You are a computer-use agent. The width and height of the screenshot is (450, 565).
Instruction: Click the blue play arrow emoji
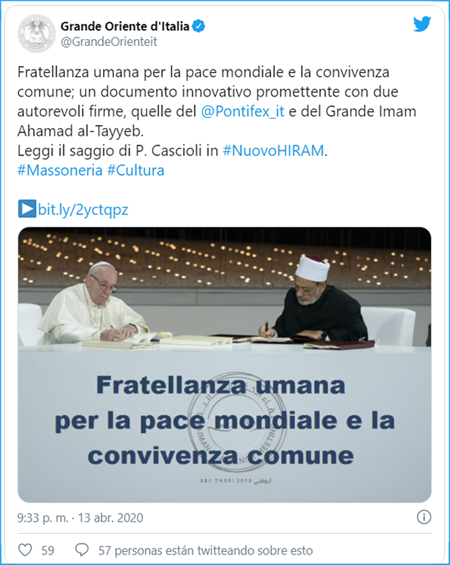pos(27,209)
